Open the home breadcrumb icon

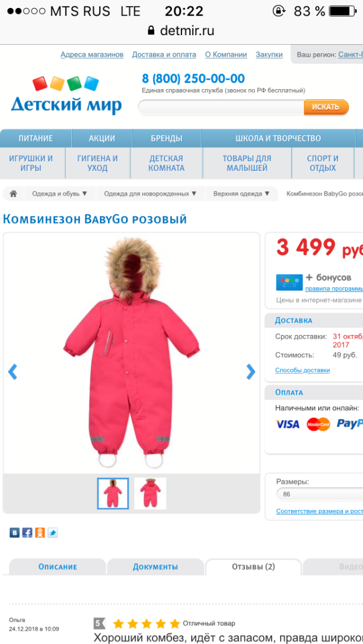(13, 193)
